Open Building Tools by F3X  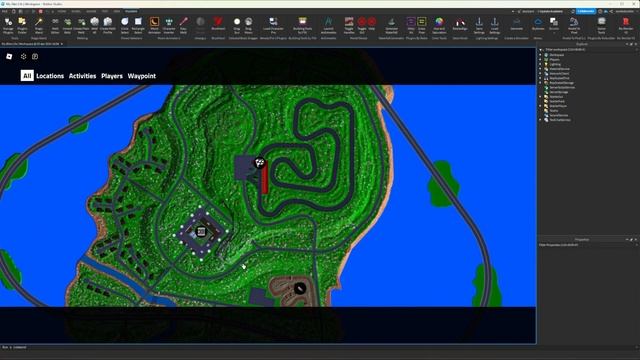(302, 25)
